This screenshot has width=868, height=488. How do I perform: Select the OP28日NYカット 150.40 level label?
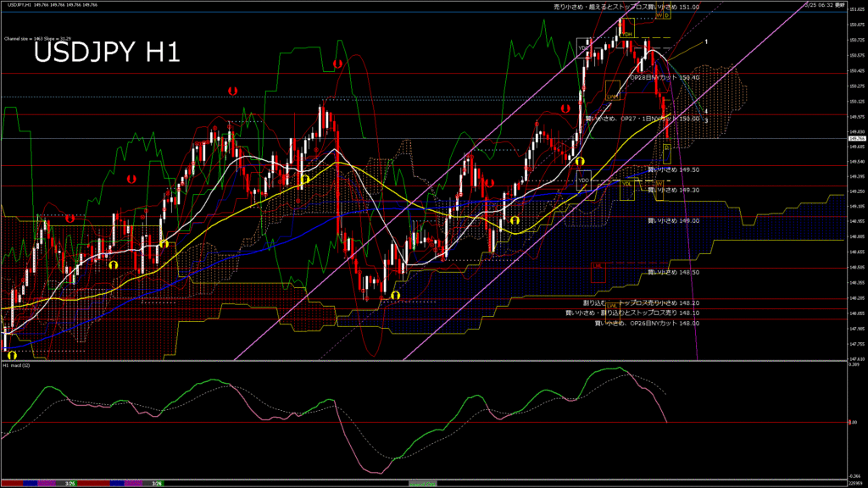click(664, 77)
